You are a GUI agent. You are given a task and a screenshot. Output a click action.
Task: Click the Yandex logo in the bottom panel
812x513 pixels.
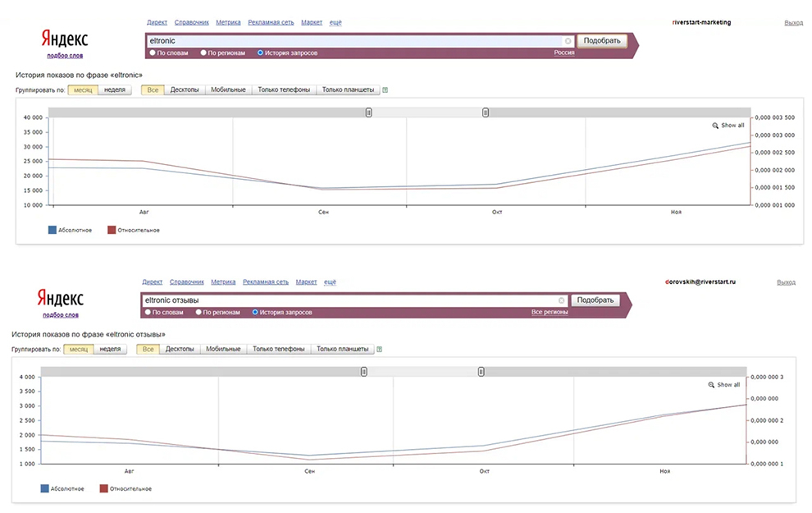60,297
